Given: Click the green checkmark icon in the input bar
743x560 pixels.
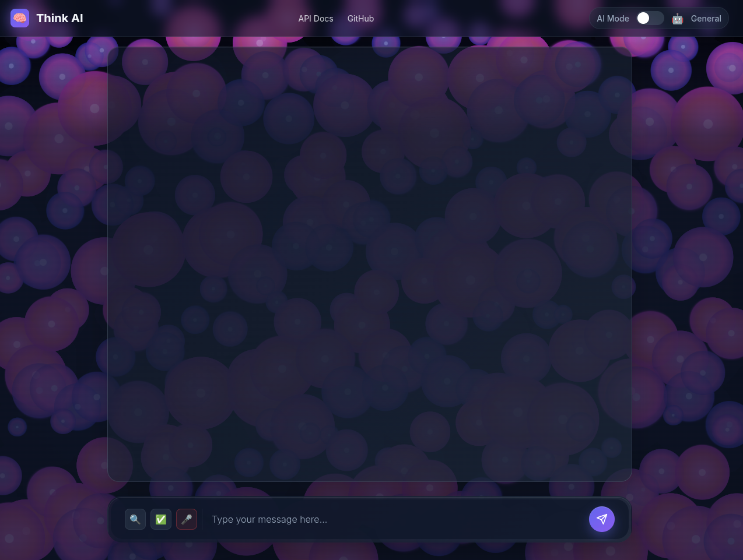Looking at the screenshot, I should tap(161, 519).
